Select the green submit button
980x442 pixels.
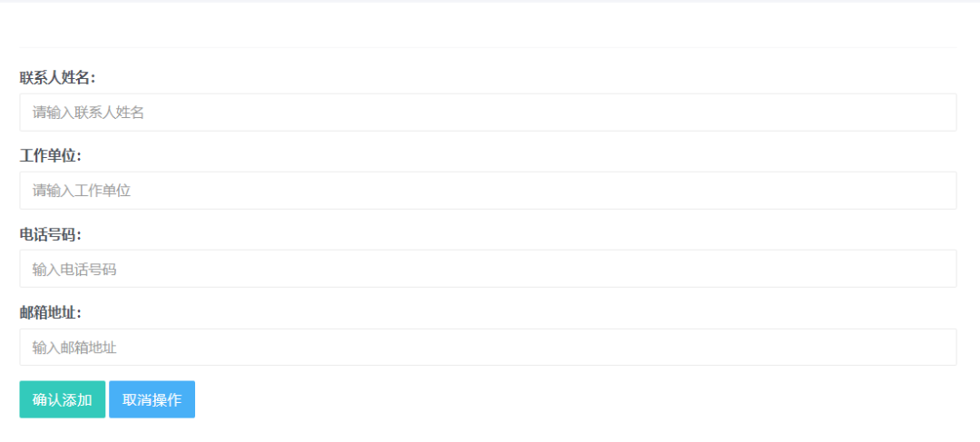click(x=63, y=399)
